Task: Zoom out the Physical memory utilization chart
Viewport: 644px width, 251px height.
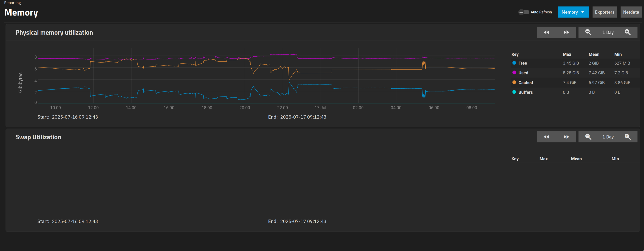Action: 588,32
